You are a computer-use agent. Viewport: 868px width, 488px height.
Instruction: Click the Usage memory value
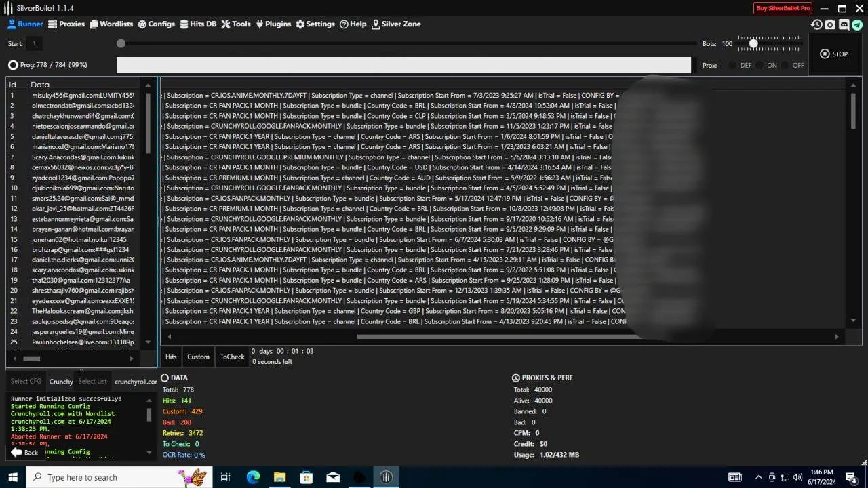559,455
